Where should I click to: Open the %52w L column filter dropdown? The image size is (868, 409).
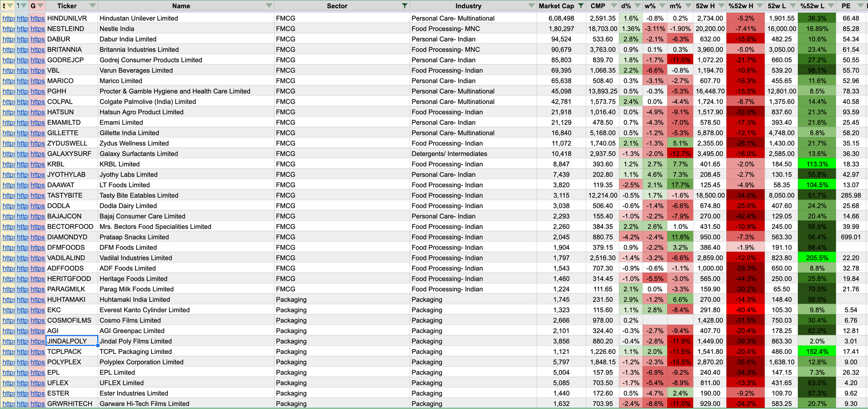point(831,6)
